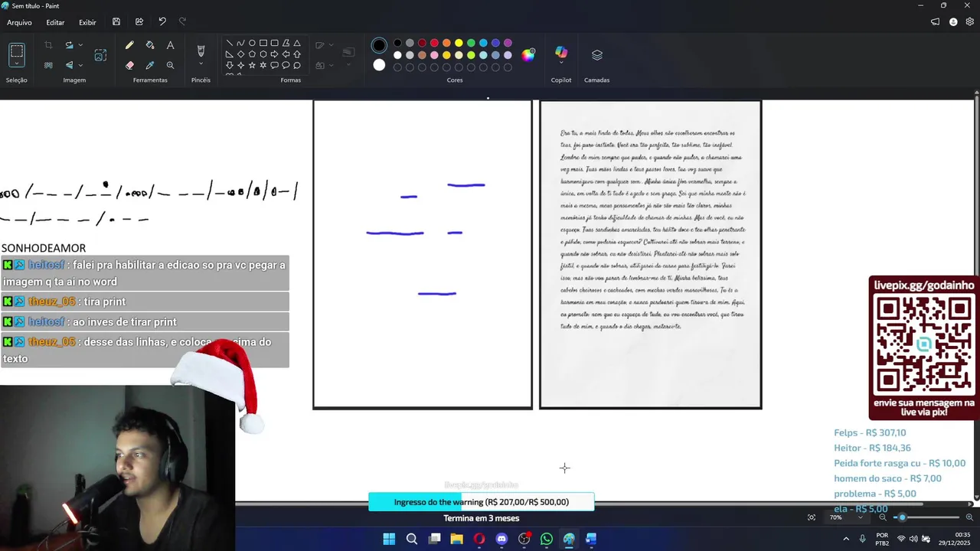Click the fit-to-window icon in status bar
The height and width of the screenshot is (551, 980).
click(812, 517)
